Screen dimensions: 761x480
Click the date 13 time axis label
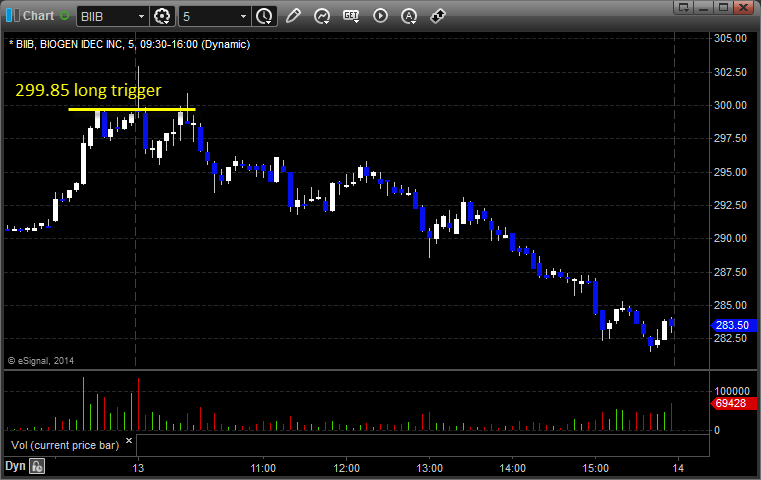[x=138, y=468]
